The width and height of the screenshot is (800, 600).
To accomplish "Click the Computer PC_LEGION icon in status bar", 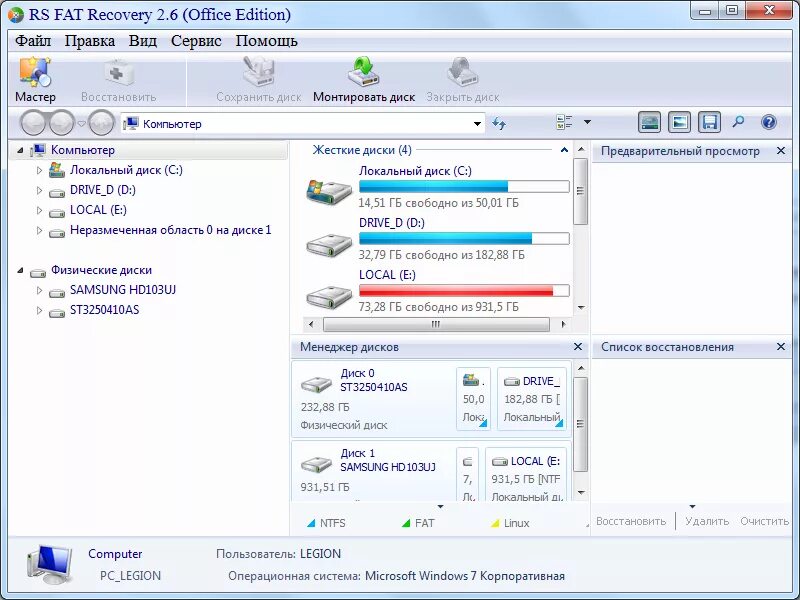I will (x=49, y=564).
